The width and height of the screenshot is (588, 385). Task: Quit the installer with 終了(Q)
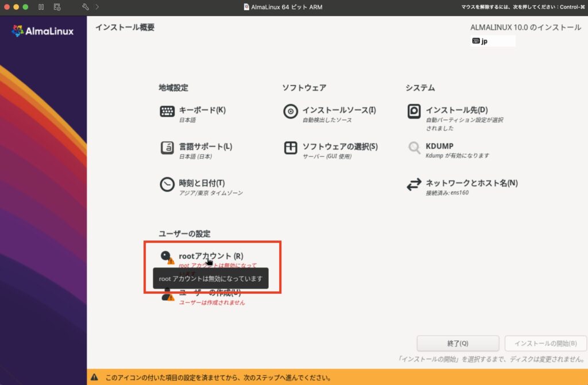[x=458, y=343]
